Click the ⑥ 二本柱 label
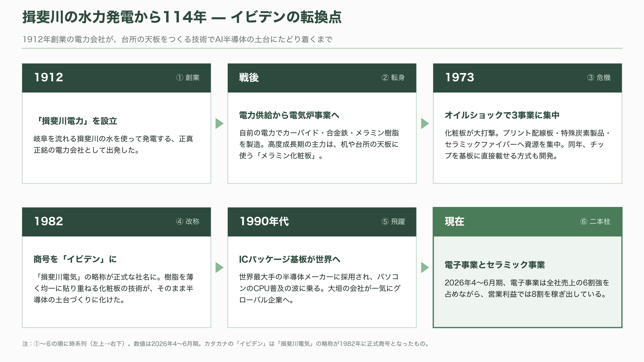Screen dimensions: 644x362 click(595, 222)
